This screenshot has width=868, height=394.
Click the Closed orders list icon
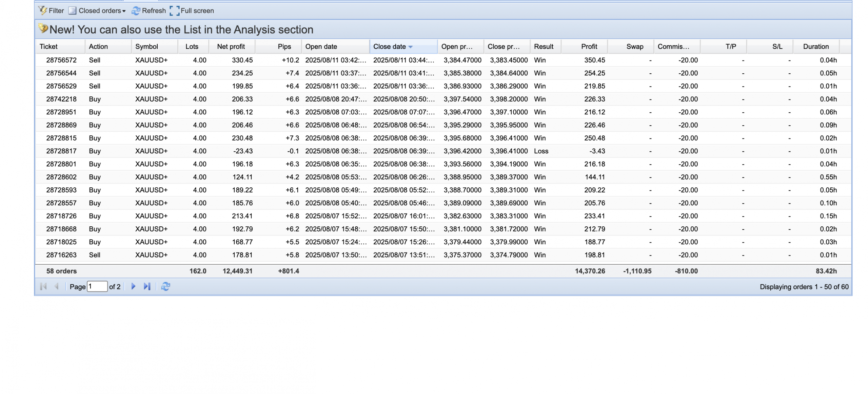click(x=72, y=11)
